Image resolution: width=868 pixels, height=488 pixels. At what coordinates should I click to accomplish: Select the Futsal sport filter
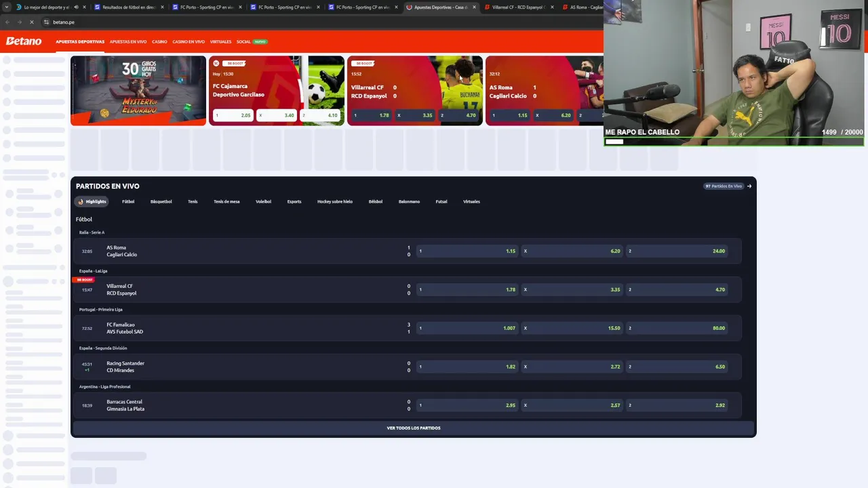tap(441, 201)
